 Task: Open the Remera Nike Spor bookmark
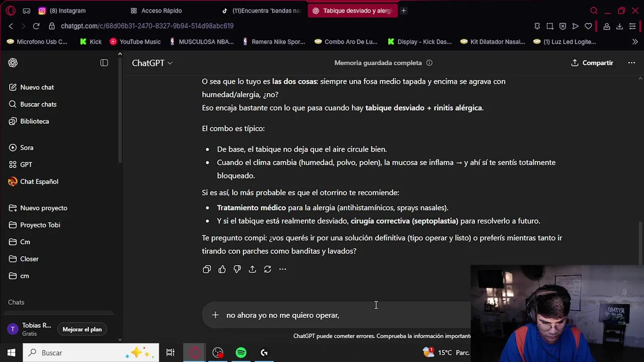pos(273,42)
